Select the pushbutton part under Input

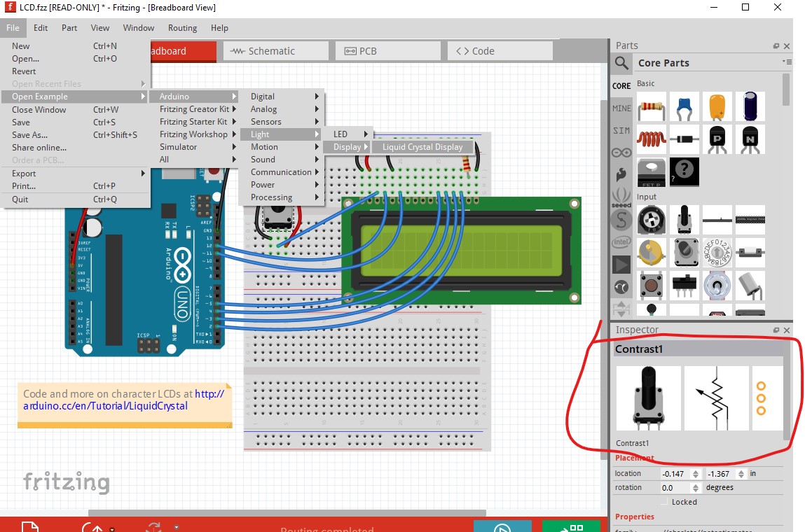(652, 284)
